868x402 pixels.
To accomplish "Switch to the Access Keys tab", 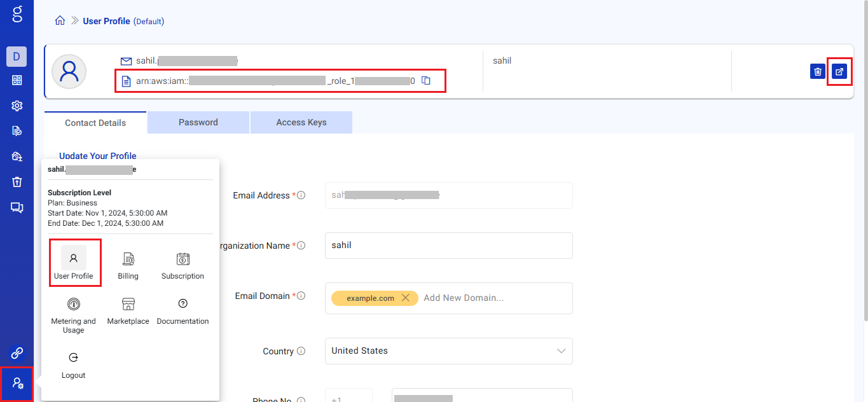I will pyautogui.click(x=301, y=123).
